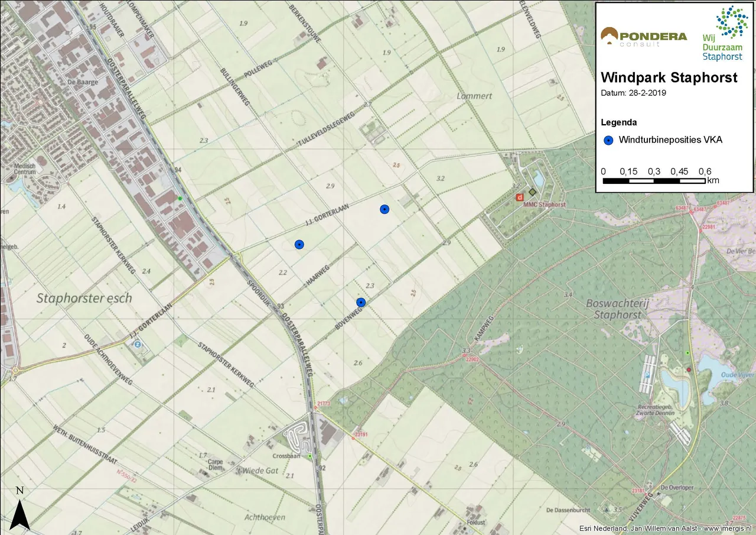Select the Staphorster esch area label

pos(83,298)
